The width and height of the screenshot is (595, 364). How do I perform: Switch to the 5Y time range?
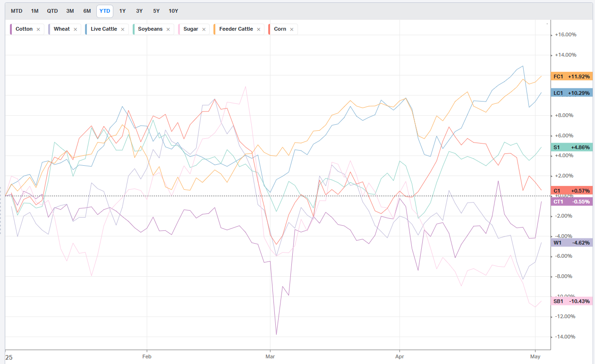tap(156, 11)
